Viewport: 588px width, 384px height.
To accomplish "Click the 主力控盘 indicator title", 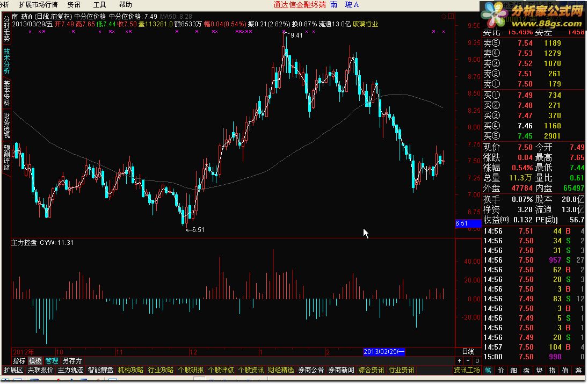I will point(24,243).
